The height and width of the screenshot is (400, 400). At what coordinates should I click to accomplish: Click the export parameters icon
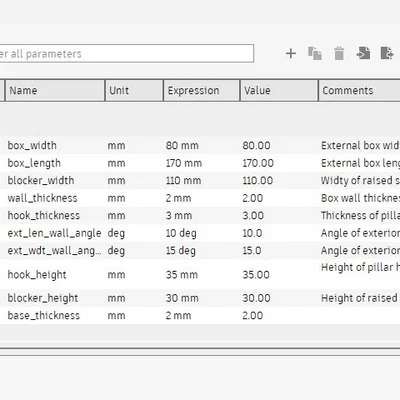[x=387, y=53]
